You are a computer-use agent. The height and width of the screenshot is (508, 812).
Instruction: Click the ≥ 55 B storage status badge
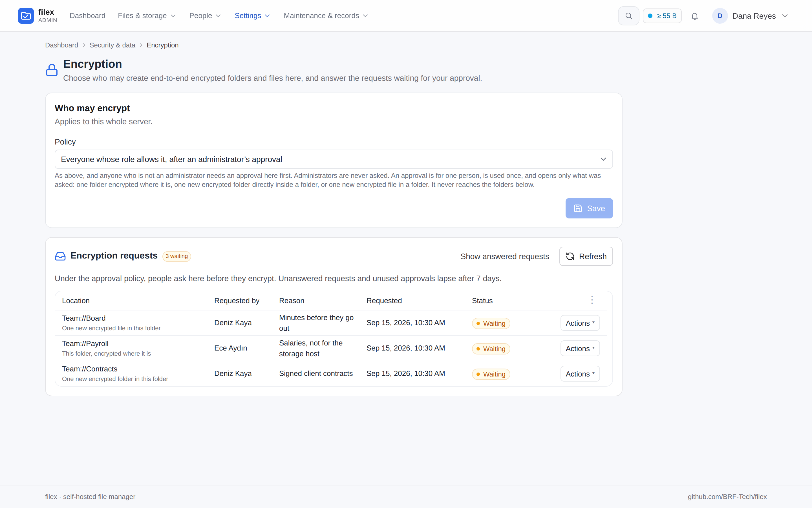coord(662,16)
